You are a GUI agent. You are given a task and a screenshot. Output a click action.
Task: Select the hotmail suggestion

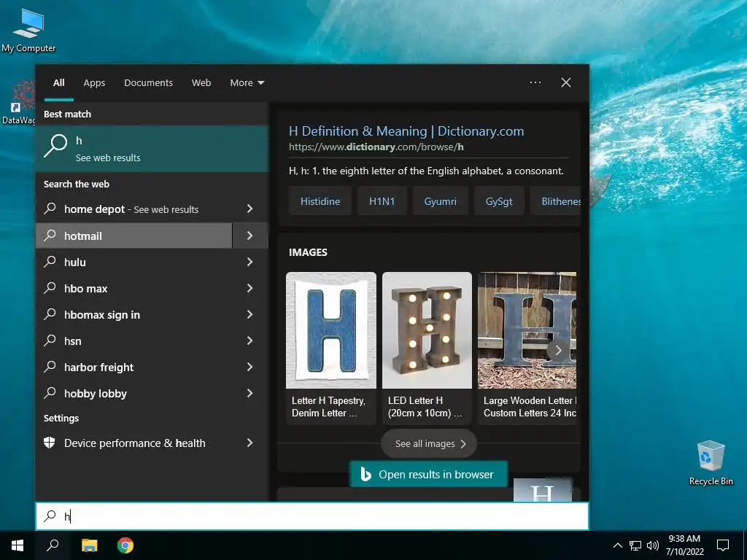tap(134, 236)
